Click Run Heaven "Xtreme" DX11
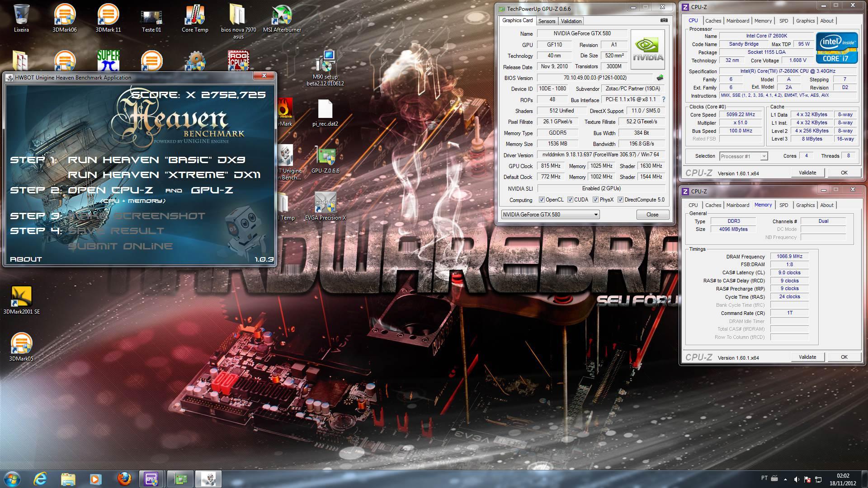The width and height of the screenshot is (868, 488). click(164, 175)
